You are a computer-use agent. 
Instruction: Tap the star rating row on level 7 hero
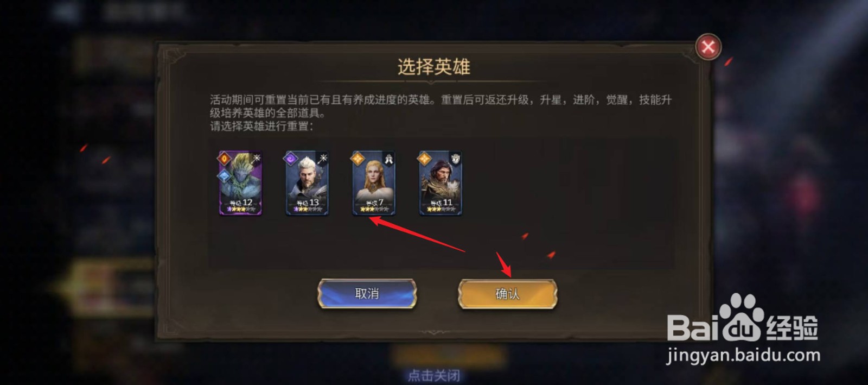tap(374, 209)
